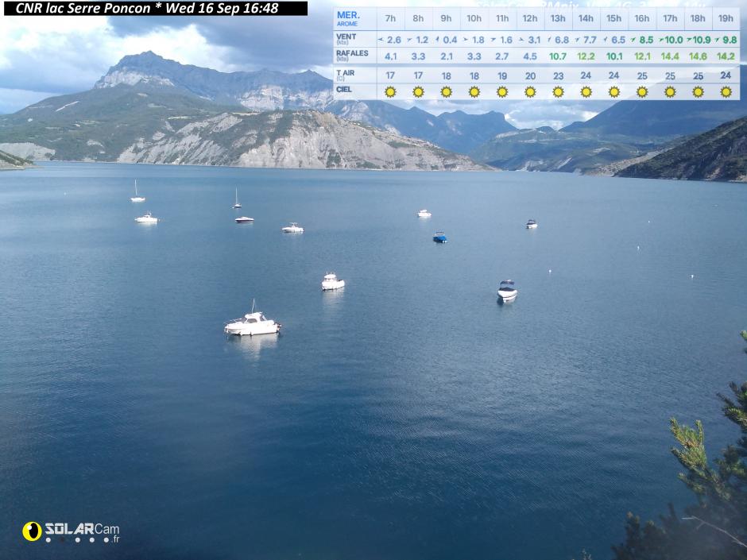Click the sun icon in the 12h column
The image size is (747, 560).
click(530, 92)
